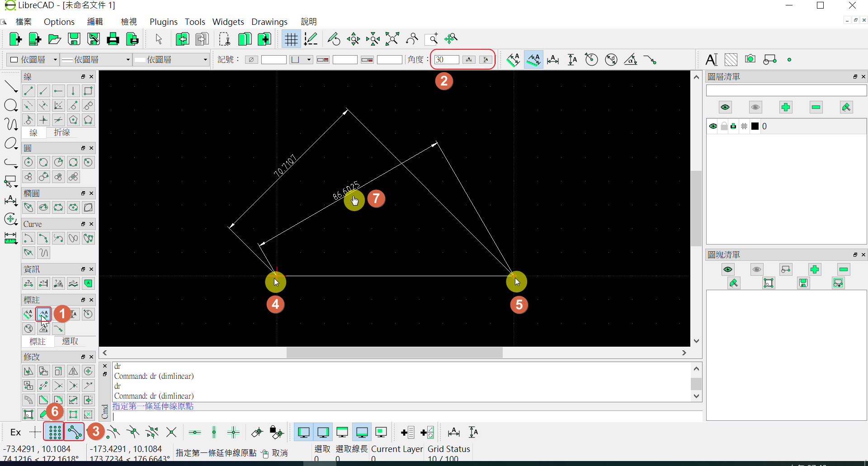Click the Insert Image camera icon
868x466 pixels.
pyautogui.click(x=750, y=60)
